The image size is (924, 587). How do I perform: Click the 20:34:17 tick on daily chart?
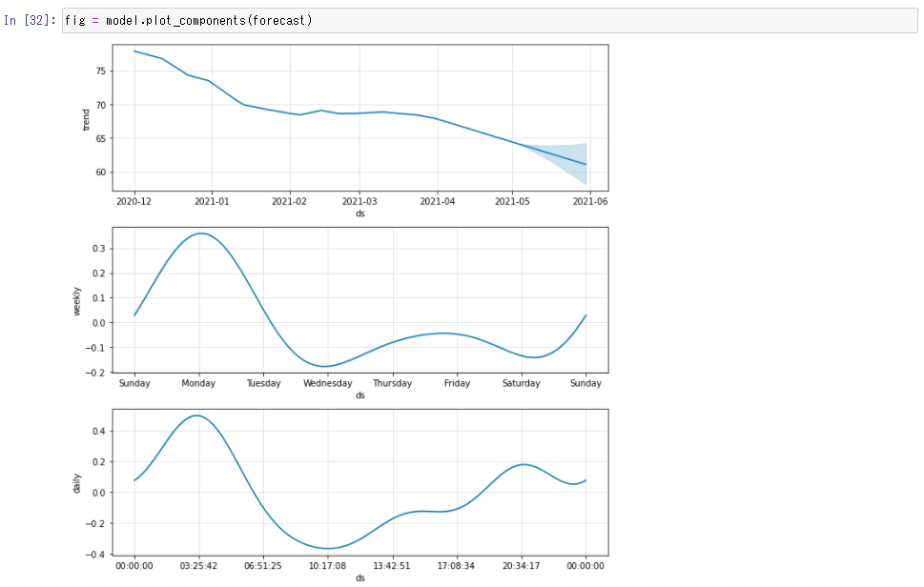click(x=521, y=566)
